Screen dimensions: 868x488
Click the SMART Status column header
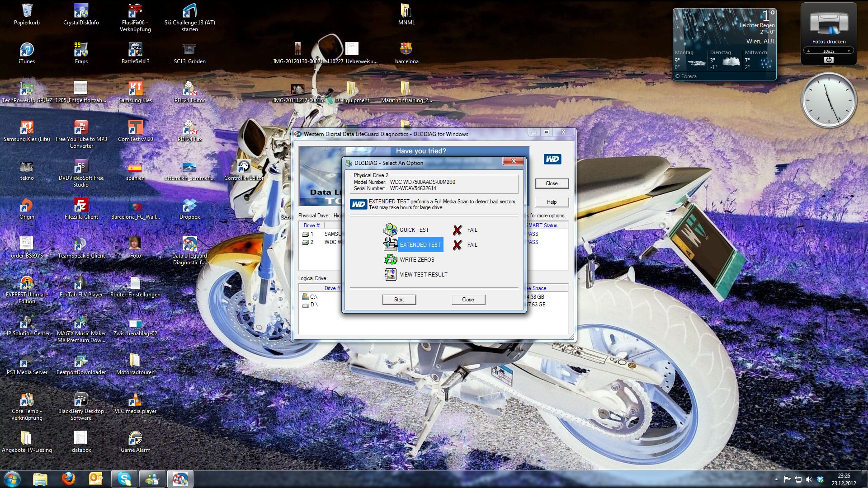(x=542, y=225)
